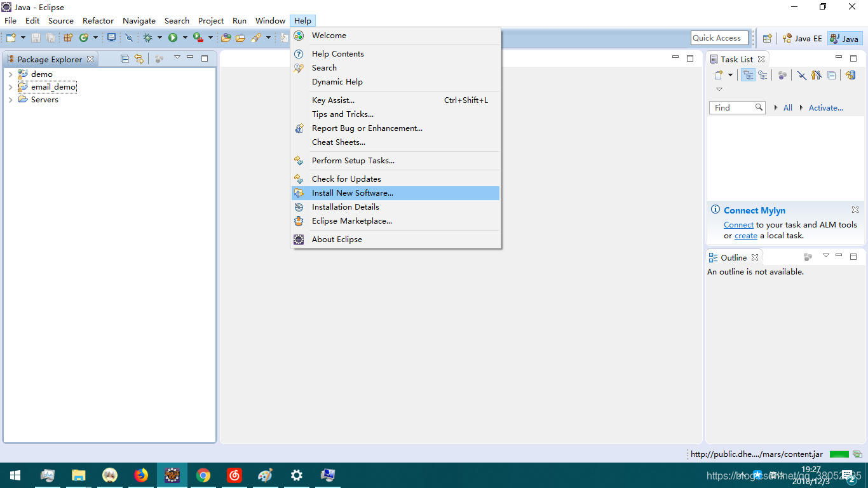Open the Refactor menu

pos(98,20)
